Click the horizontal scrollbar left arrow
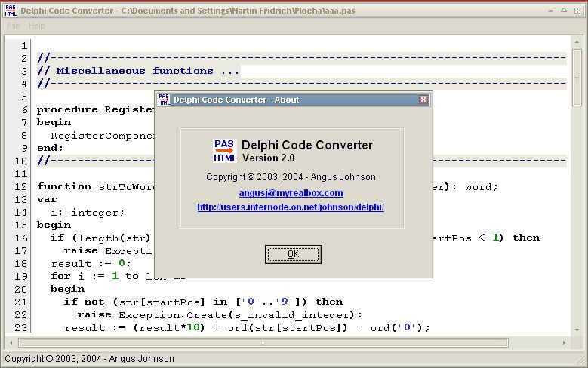Viewport: 588px width, 368px height. coord(11,342)
